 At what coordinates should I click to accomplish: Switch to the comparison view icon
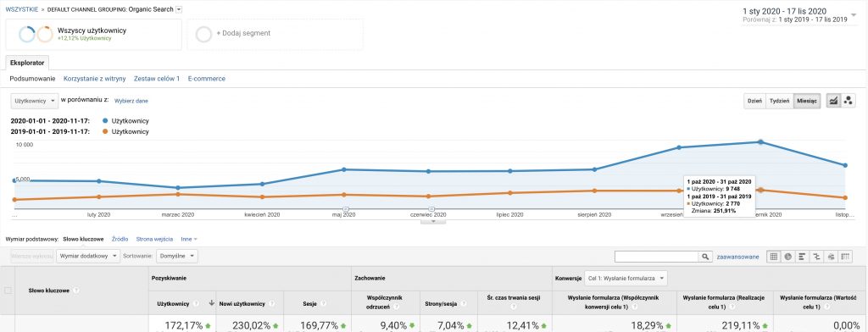(816, 256)
